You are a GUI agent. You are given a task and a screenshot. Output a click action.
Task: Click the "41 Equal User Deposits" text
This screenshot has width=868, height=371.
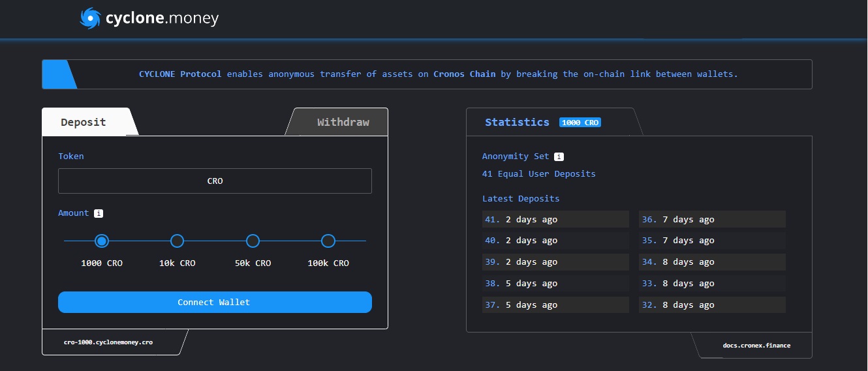tap(539, 174)
